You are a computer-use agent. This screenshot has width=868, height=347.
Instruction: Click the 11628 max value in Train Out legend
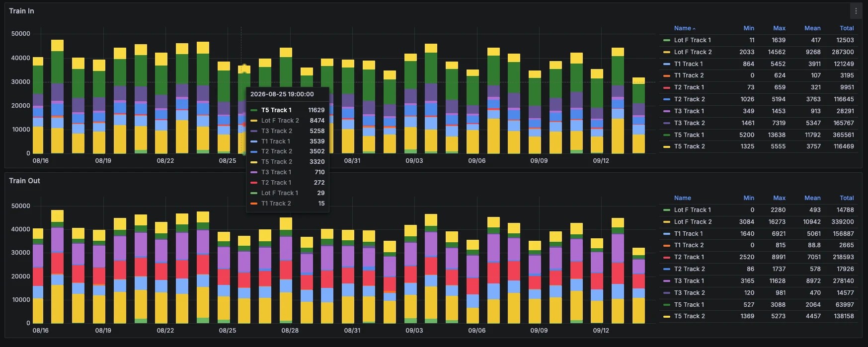[x=777, y=281]
